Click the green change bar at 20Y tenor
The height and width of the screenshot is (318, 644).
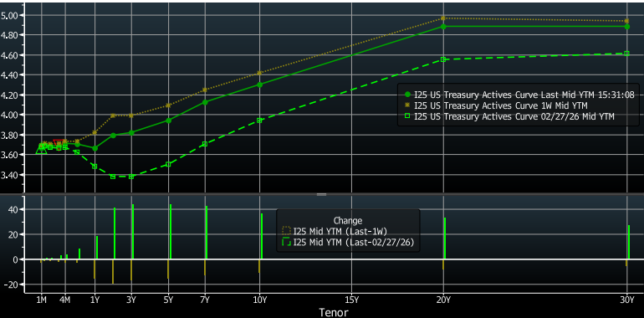click(x=445, y=238)
